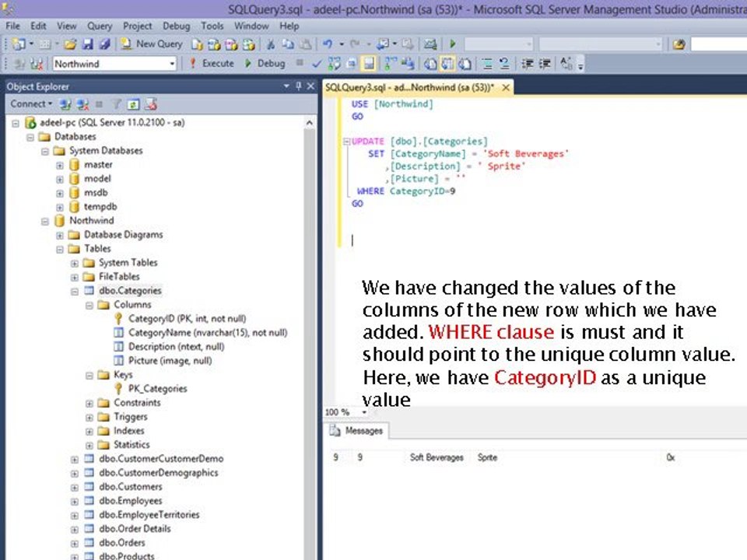Click the Analysis Services XMLA Query icon
The image size is (747, 560).
click(248, 44)
